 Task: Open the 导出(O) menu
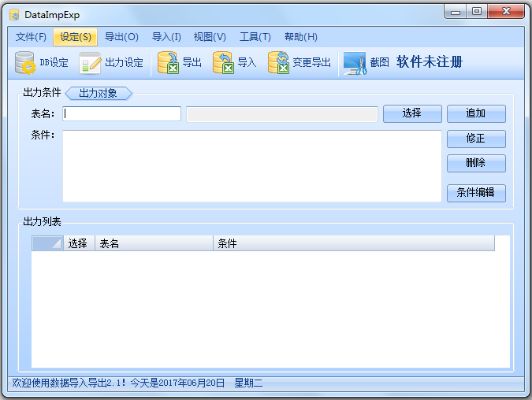coord(121,36)
